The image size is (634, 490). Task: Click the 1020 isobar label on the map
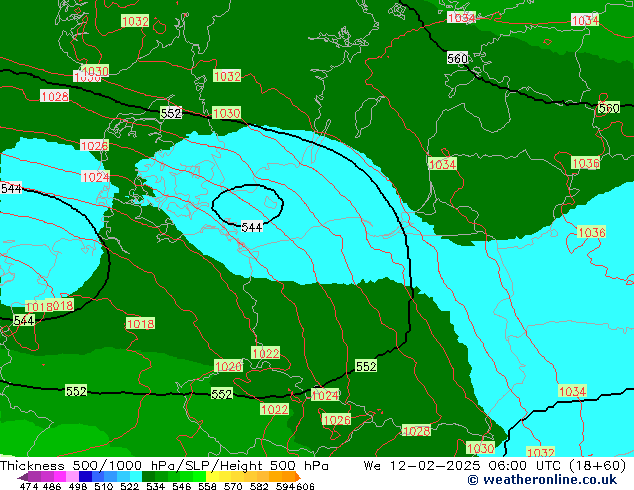coord(228,366)
